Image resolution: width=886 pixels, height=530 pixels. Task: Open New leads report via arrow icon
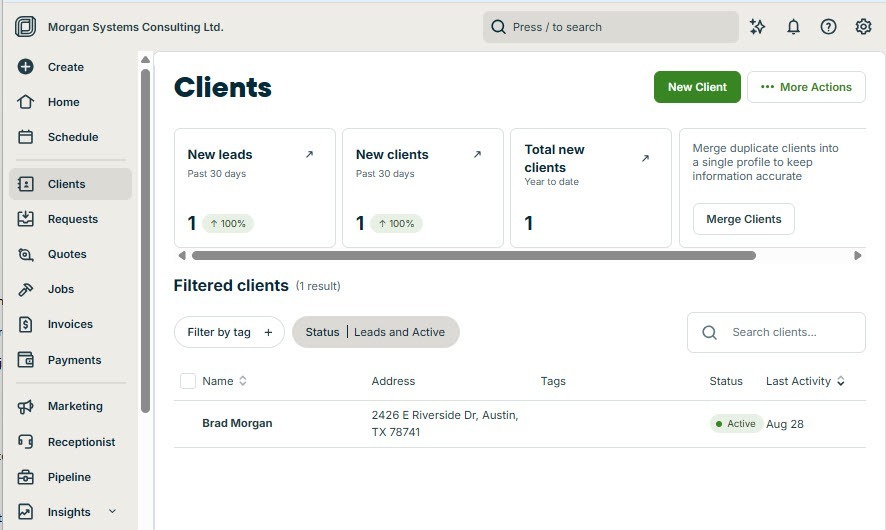pos(309,154)
